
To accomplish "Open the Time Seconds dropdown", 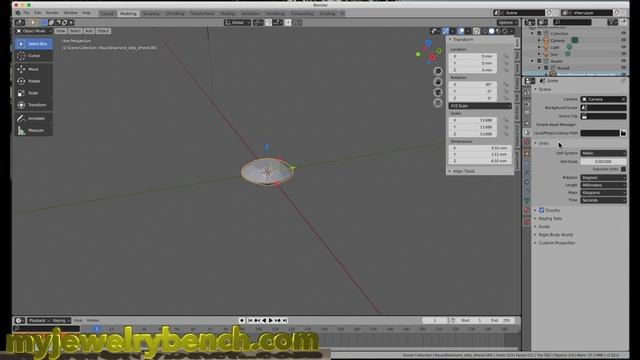I will click(603, 200).
